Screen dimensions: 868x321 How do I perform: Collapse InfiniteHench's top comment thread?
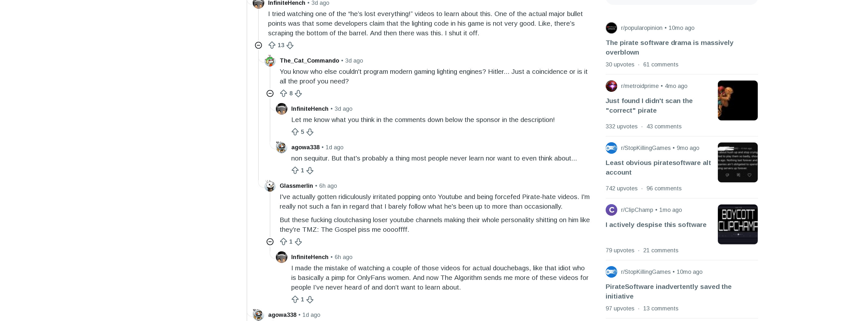258,45
